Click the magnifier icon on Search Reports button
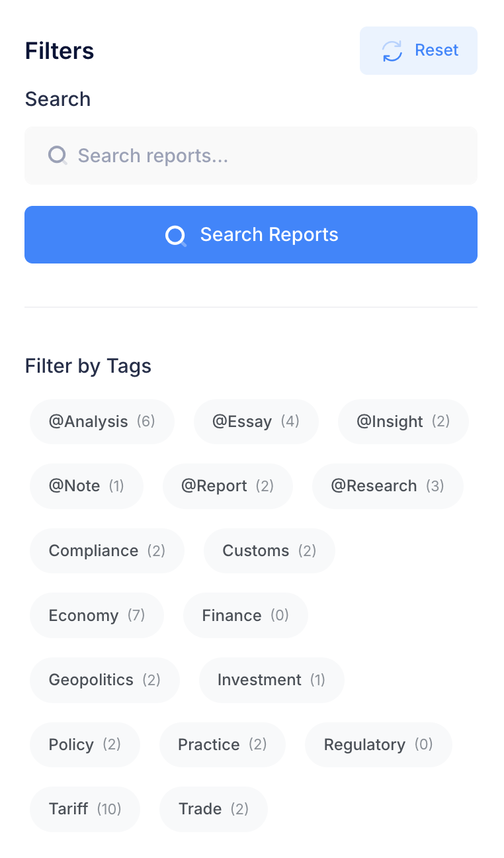504x858 pixels. tap(176, 235)
